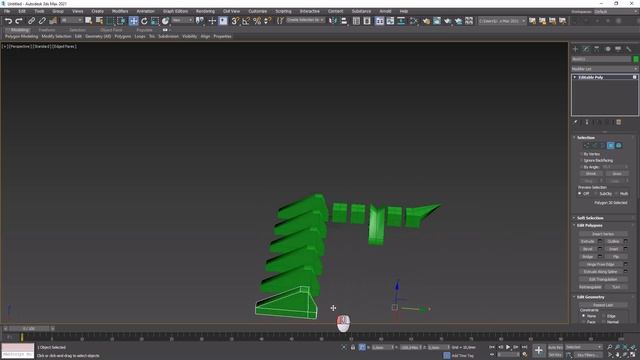Enable the Ignore Backfacing checkbox
Viewport: 640px width, 360px height.
coord(581,160)
